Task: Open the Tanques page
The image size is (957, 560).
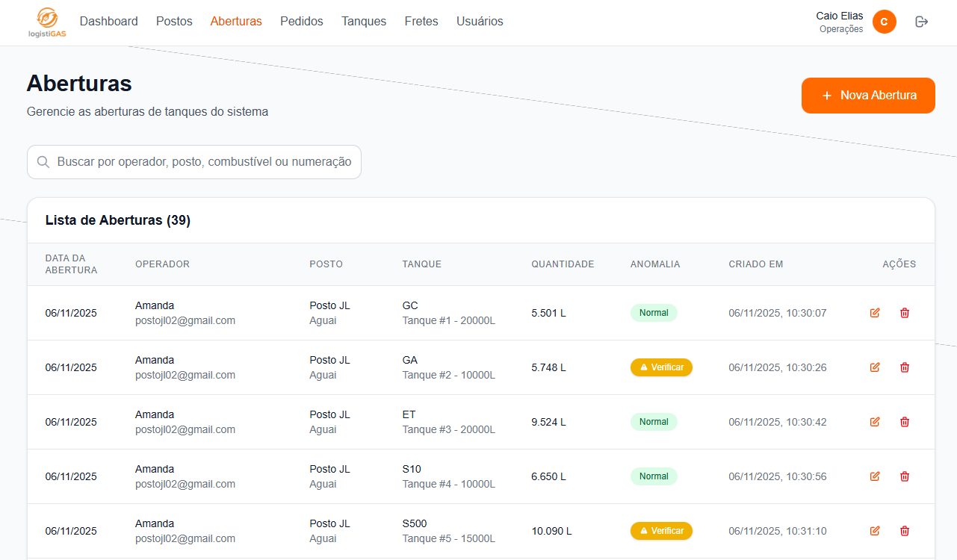Action: (x=364, y=22)
